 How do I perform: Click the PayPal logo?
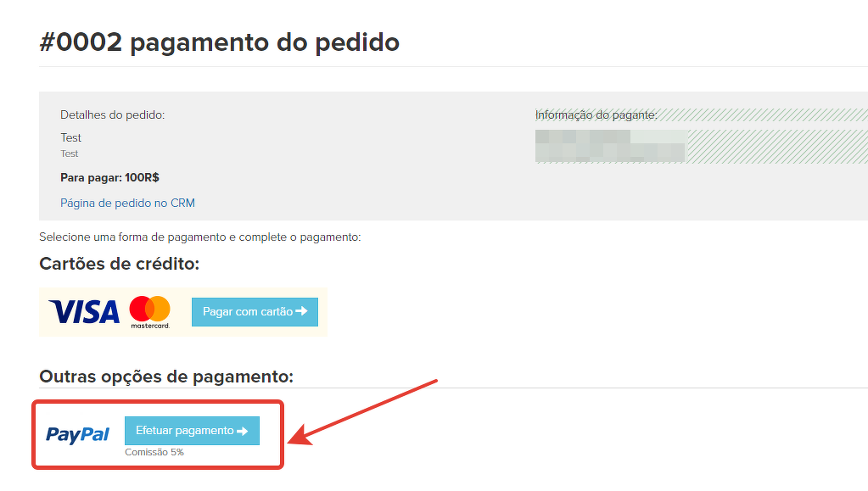pyautogui.click(x=77, y=434)
